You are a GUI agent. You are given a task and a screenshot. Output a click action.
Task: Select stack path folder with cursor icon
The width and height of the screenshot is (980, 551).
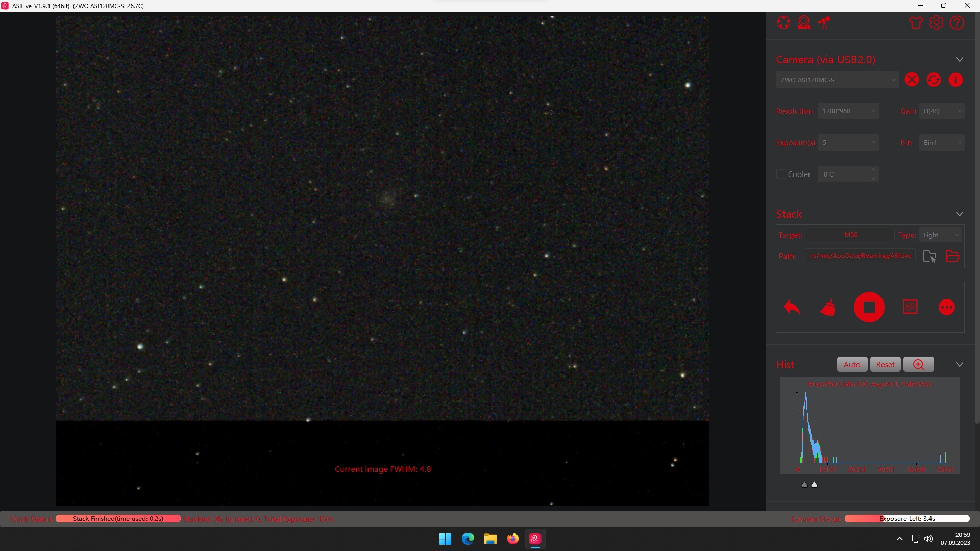[x=929, y=256]
